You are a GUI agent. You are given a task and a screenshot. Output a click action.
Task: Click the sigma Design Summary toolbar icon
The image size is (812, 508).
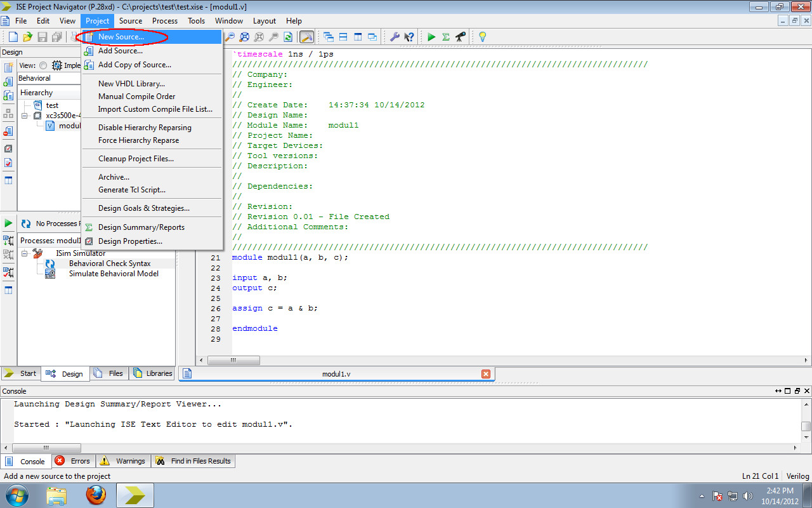coord(445,37)
